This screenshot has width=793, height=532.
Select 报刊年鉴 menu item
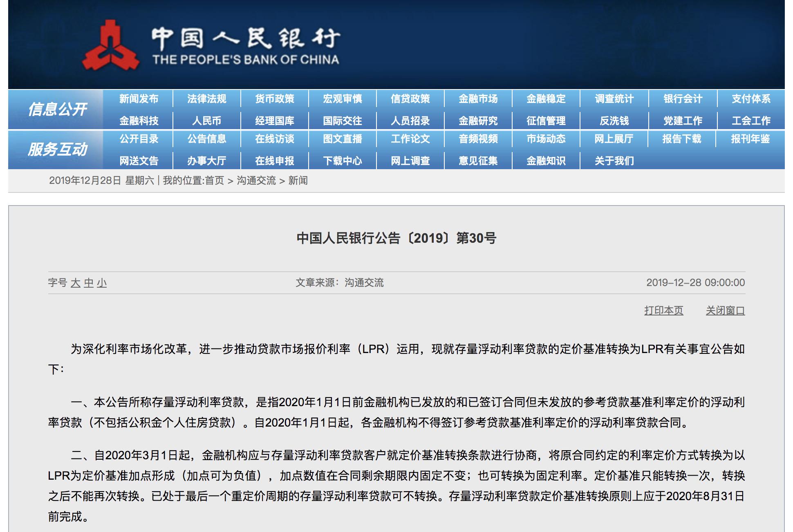750,139
